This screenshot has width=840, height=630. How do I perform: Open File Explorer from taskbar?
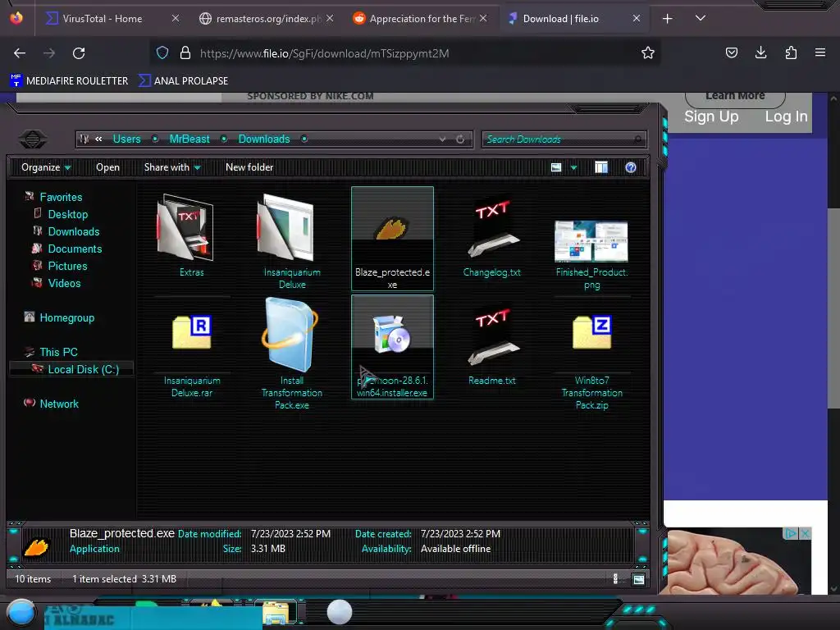(276, 613)
